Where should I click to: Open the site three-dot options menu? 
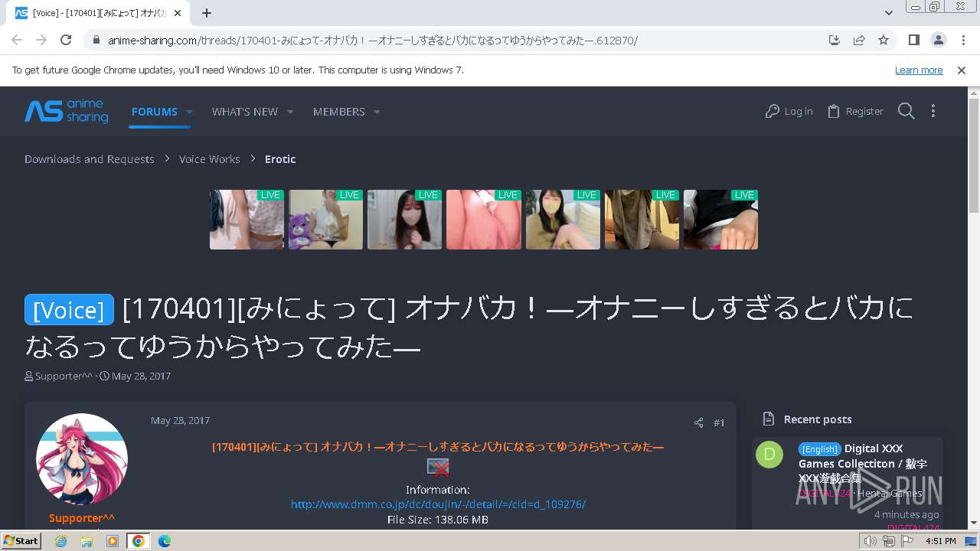[x=933, y=111]
